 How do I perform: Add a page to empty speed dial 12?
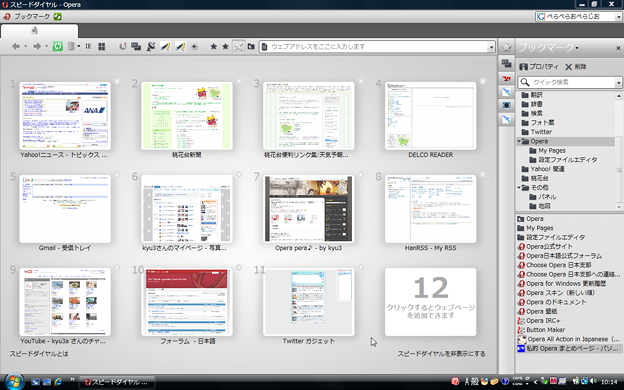click(430, 302)
